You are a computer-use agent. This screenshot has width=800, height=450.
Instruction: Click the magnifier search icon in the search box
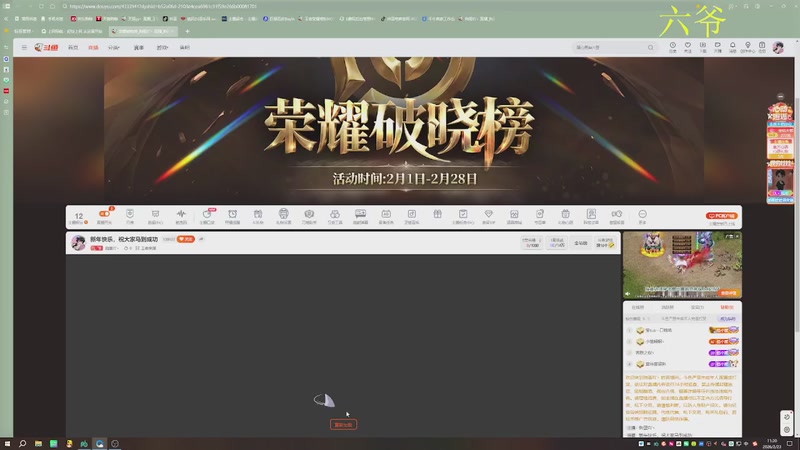[x=651, y=47]
